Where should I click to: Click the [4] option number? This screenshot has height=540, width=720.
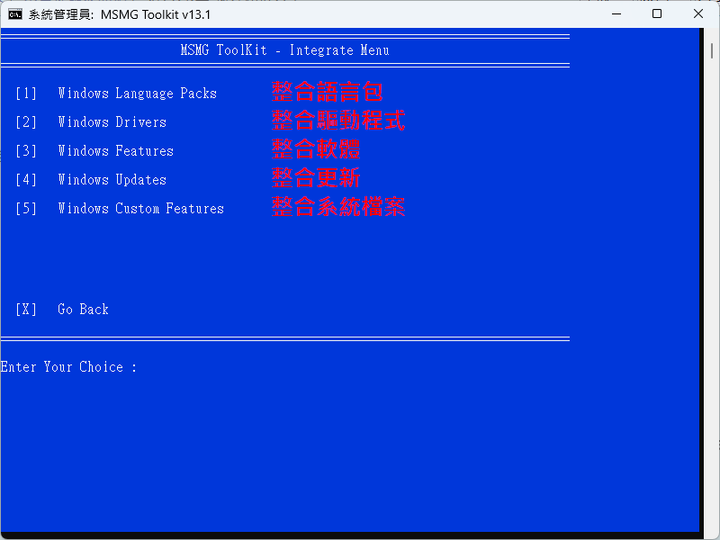coord(26,180)
